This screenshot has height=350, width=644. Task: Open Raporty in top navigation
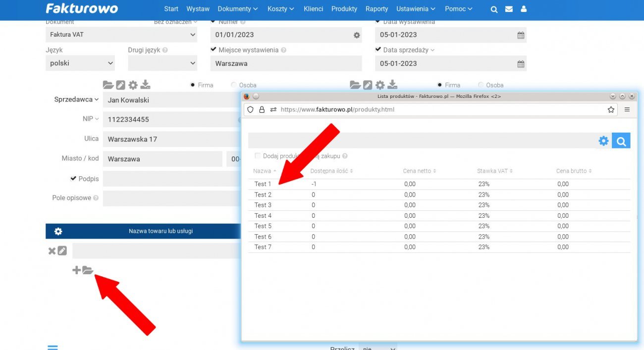coord(377,9)
